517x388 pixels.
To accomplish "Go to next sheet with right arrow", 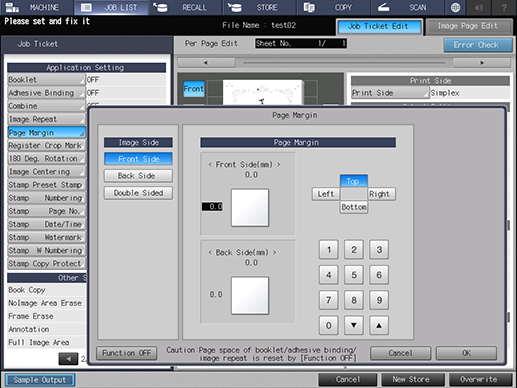I will point(482,63).
